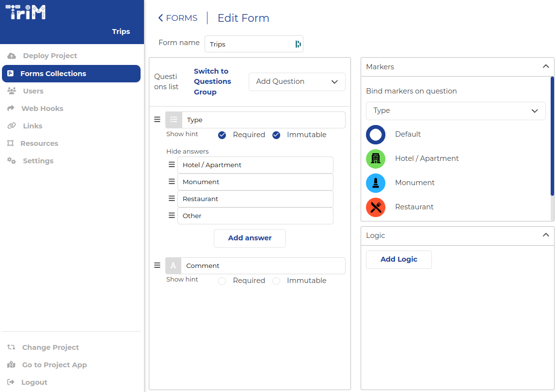Click the Add Logic button
The width and height of the screenshot is (556, 392).
click(398, 260)
